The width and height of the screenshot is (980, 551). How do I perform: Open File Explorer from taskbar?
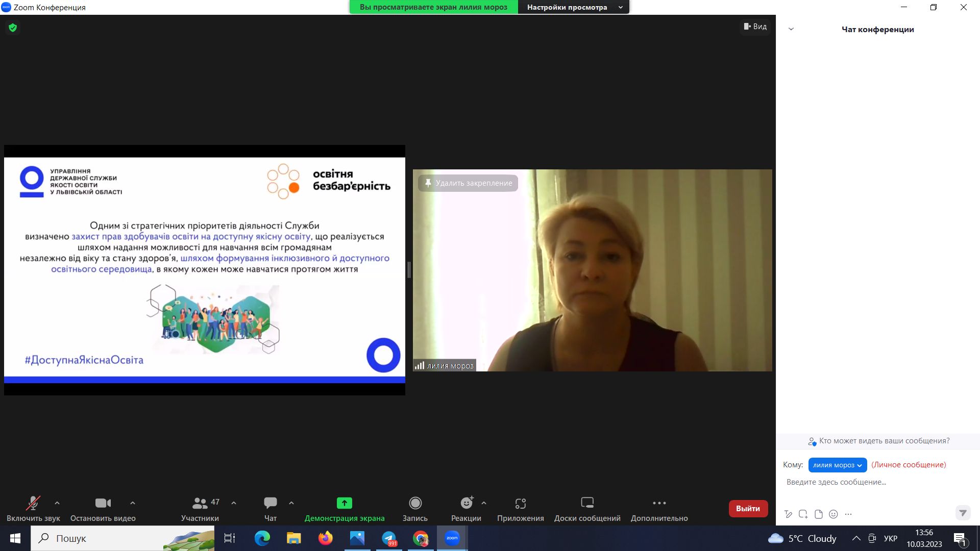coord(293,538)
